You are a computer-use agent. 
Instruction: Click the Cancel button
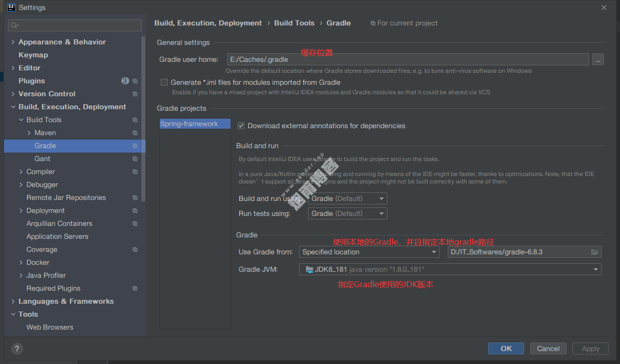tap(548, 349)
